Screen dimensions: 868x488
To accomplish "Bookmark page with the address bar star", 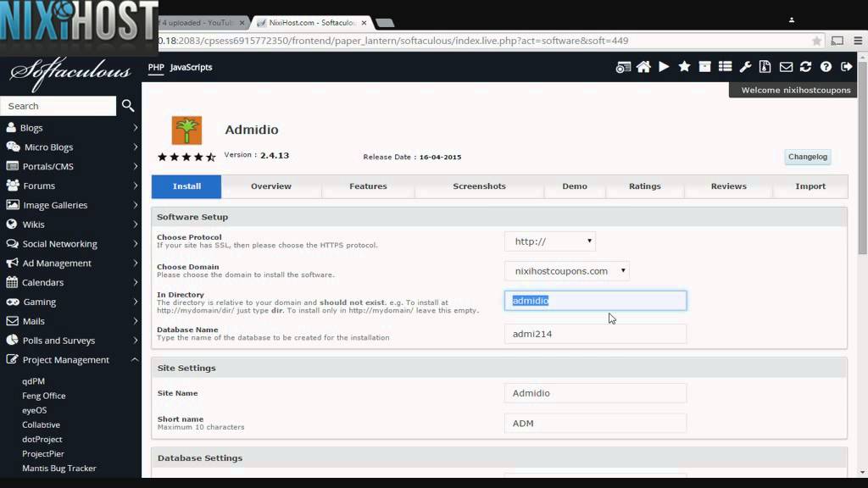I will coord(816,41).
